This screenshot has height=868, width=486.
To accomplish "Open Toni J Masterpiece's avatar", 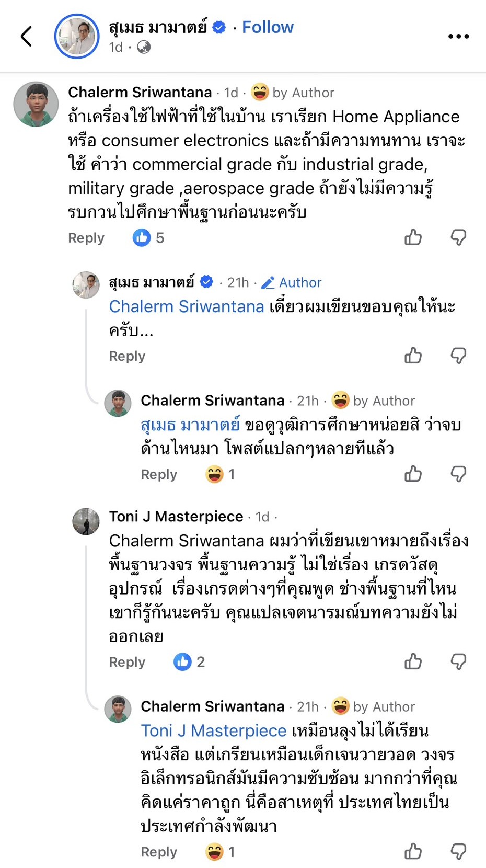I will click(86, 521).
